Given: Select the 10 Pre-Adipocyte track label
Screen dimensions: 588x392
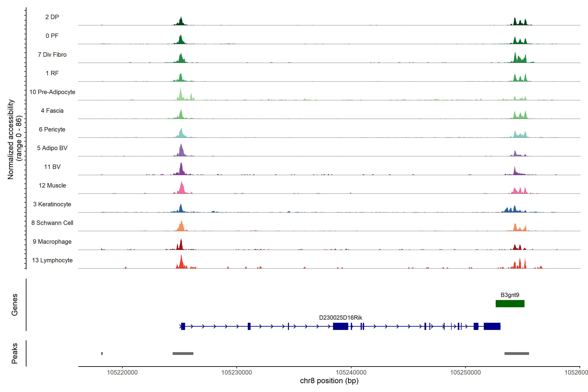Looking at the screenshot, I should [52, 92].
